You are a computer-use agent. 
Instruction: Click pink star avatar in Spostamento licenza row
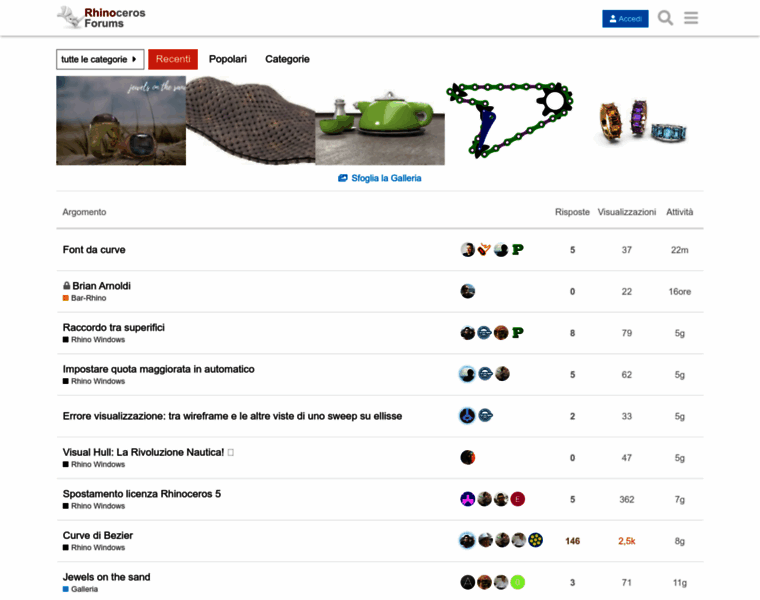(467, 499)
